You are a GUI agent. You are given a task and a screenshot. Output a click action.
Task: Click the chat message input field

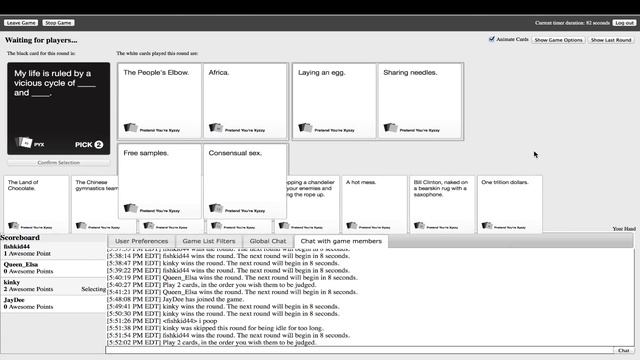[359, 350]
